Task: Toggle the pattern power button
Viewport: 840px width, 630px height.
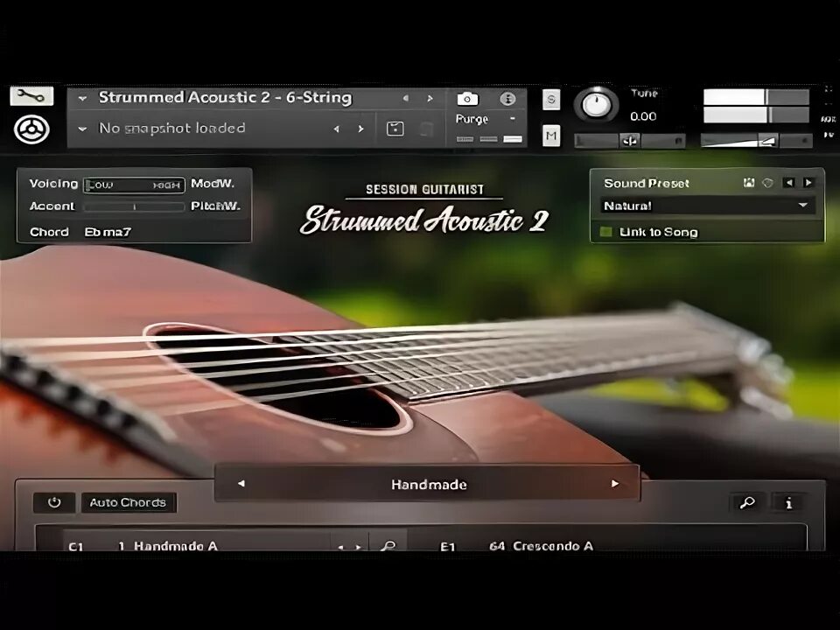Action: [x=54, y=502]
